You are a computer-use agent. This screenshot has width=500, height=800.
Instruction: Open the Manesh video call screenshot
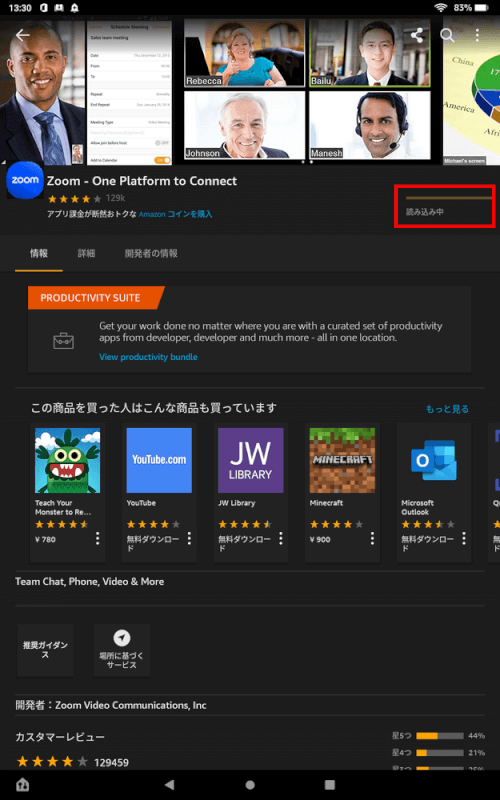(369, 125)
